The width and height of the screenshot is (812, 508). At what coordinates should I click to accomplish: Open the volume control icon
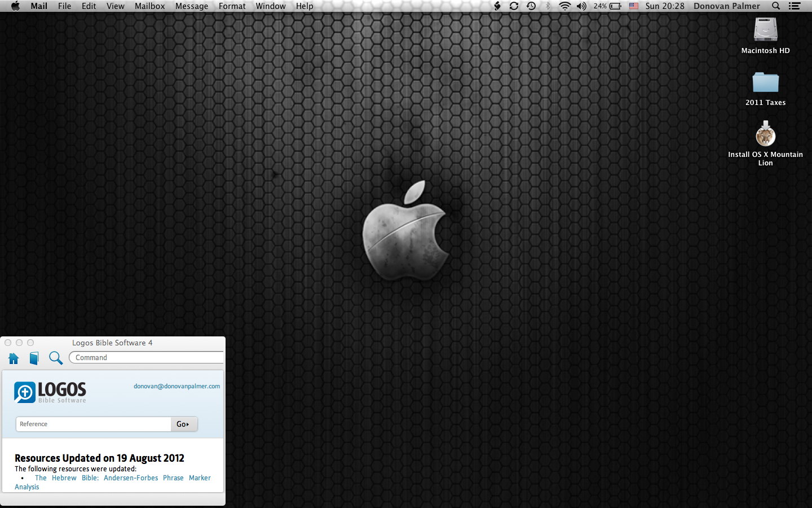tap(581, 6)
